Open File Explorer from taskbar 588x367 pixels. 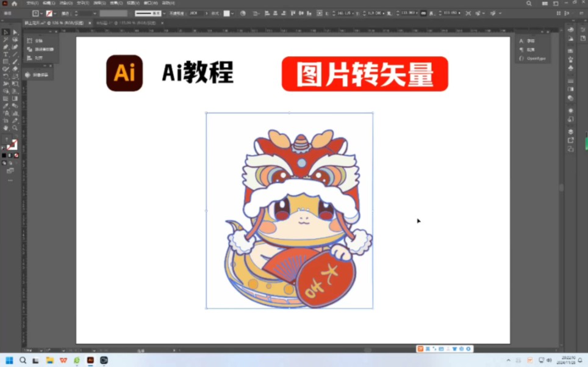pyautogui.click(x=49, y=360)
